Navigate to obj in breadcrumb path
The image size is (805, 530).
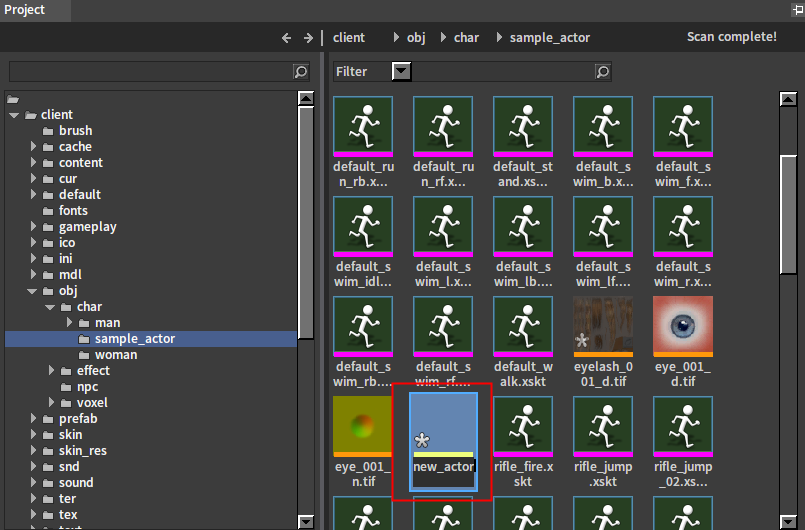click(416, 38)
